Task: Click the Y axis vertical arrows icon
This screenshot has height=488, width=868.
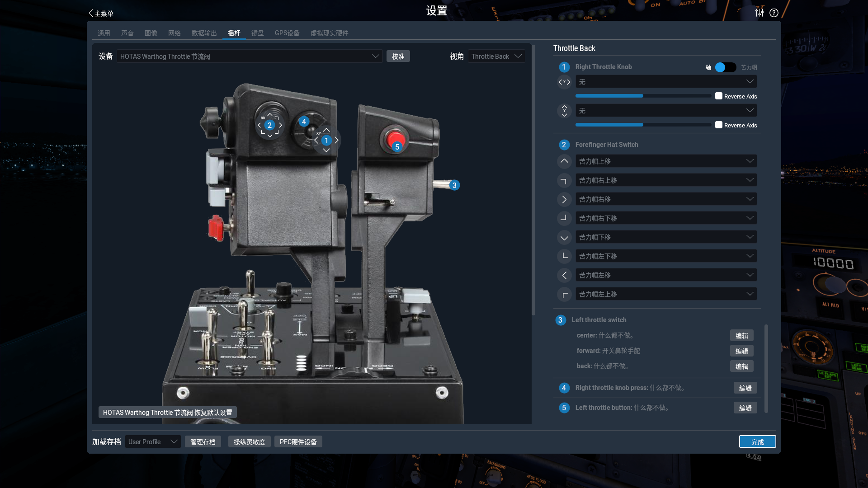Action: point(564,111)
